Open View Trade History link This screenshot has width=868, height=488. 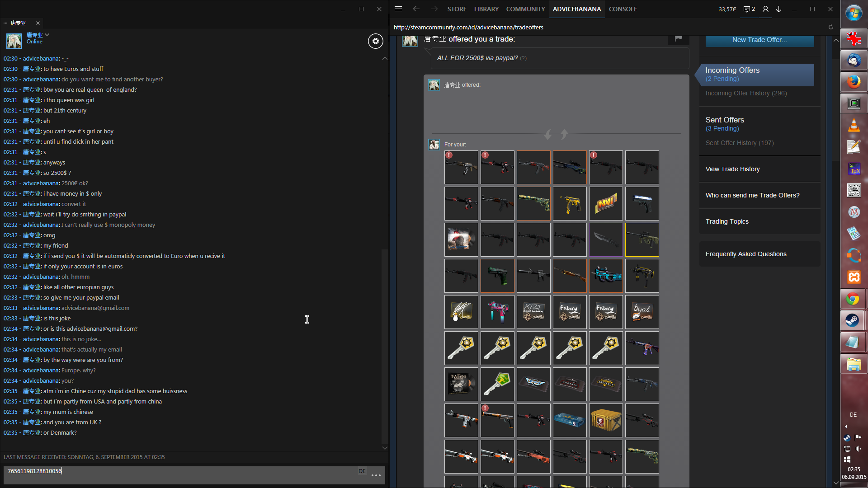(x=732, y=169)
